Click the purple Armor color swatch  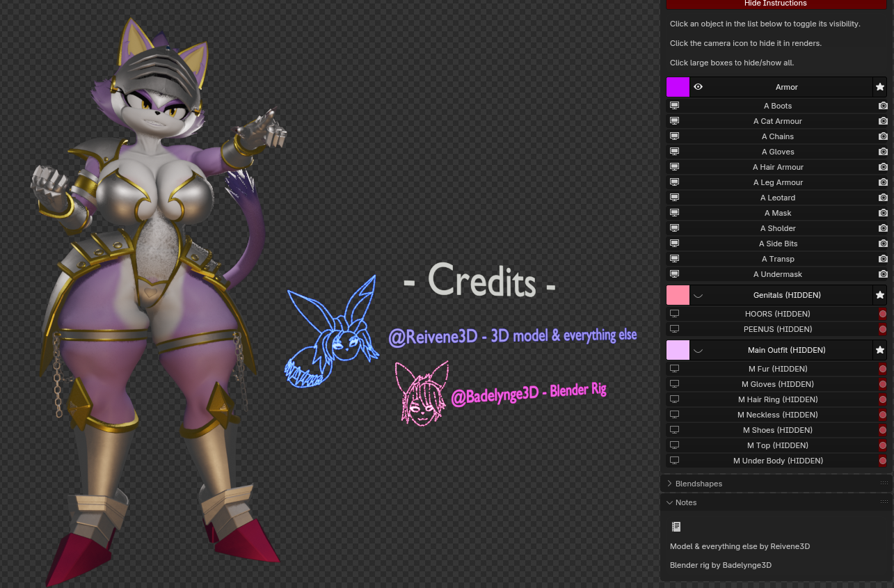tap(678, 87)
